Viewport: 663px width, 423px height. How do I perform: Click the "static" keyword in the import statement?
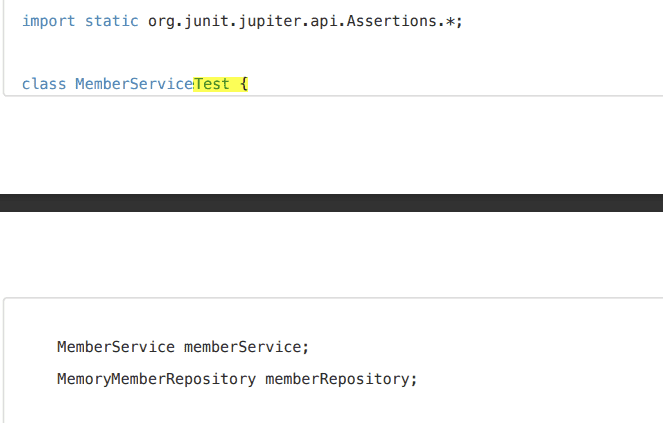[x=112, y=21]
